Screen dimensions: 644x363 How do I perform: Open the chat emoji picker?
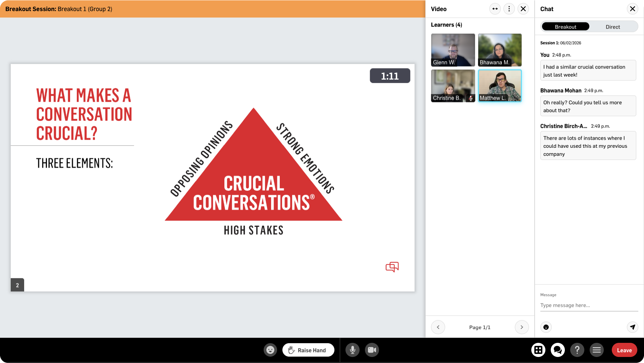click(546, 327)
